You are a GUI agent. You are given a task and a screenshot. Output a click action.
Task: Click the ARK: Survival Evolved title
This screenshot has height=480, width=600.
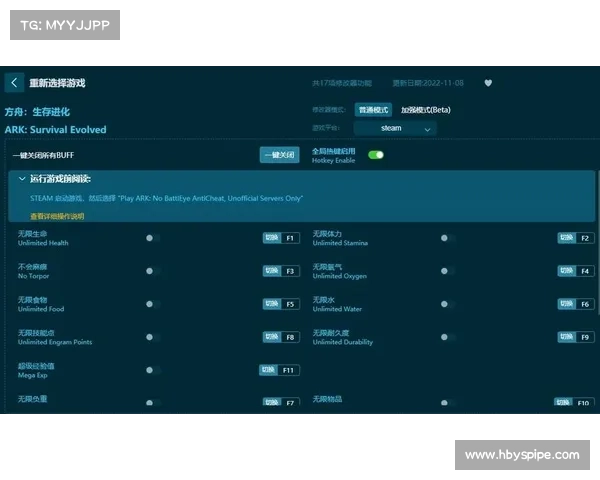(x=55, y=130)
